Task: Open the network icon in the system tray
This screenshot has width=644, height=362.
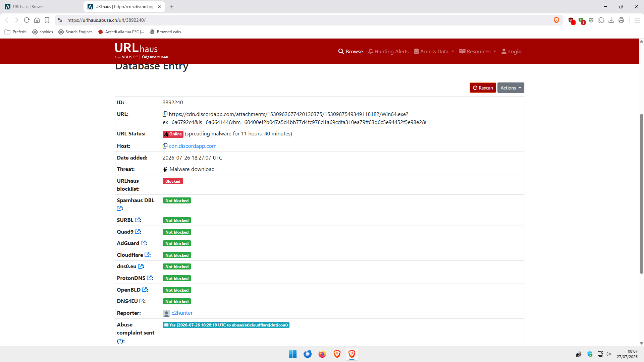Action: click(x=600, y=354)
